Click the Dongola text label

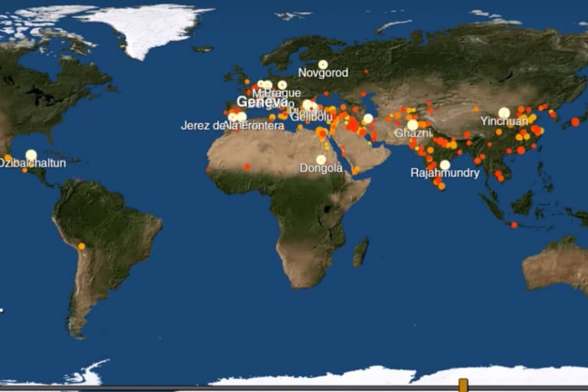click(x=321, y=169)
